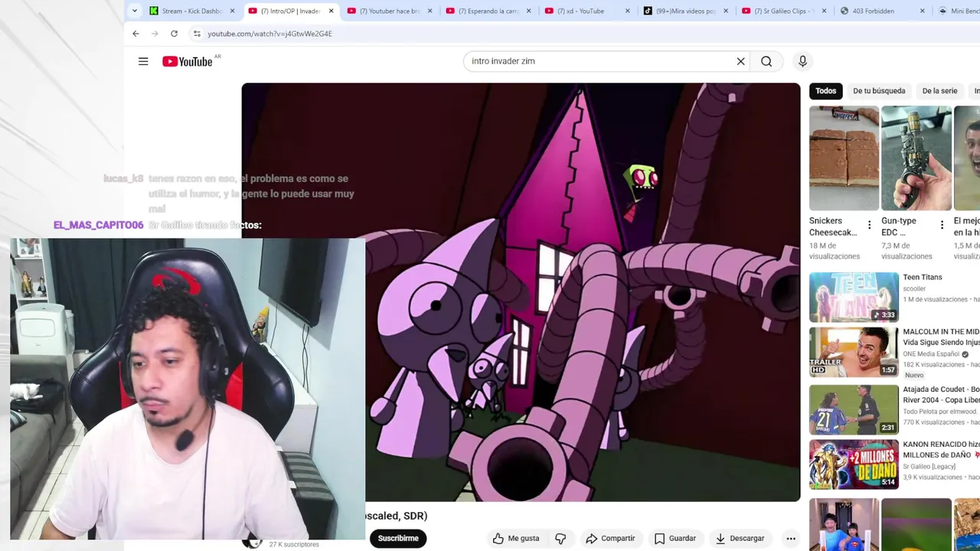Go to the YouTube home logo
This screenshot has width=980, height=551.
coord(188,61)
